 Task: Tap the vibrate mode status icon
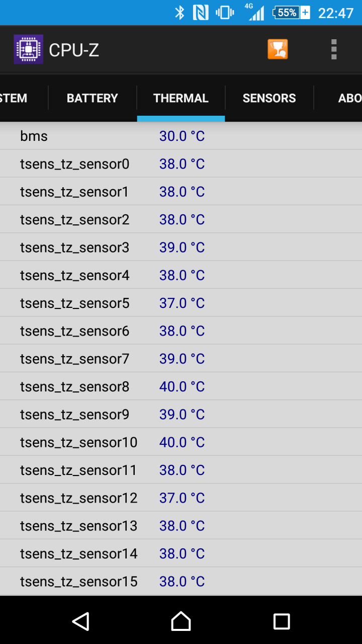pyautogui.click(x=225, y=13)
